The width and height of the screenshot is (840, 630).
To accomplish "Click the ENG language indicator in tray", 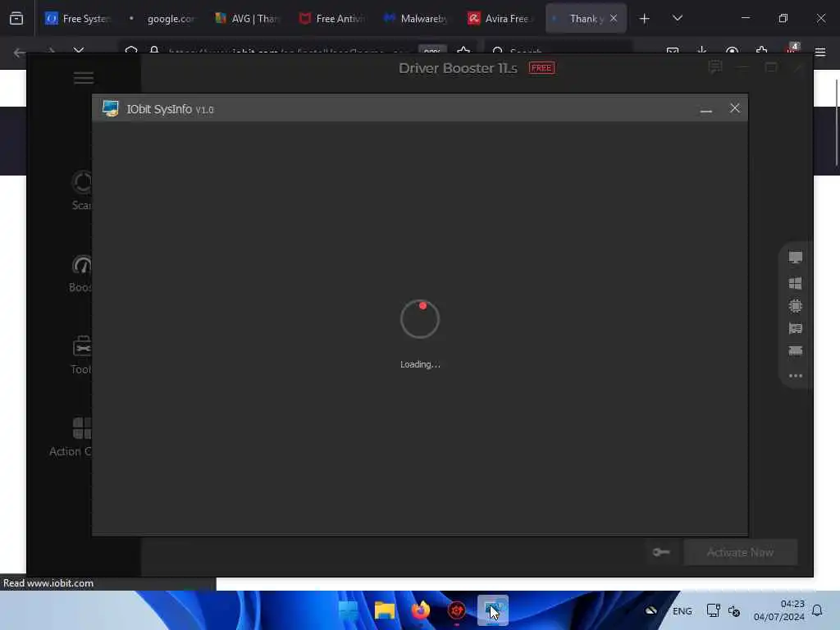I will pos(682,611).
